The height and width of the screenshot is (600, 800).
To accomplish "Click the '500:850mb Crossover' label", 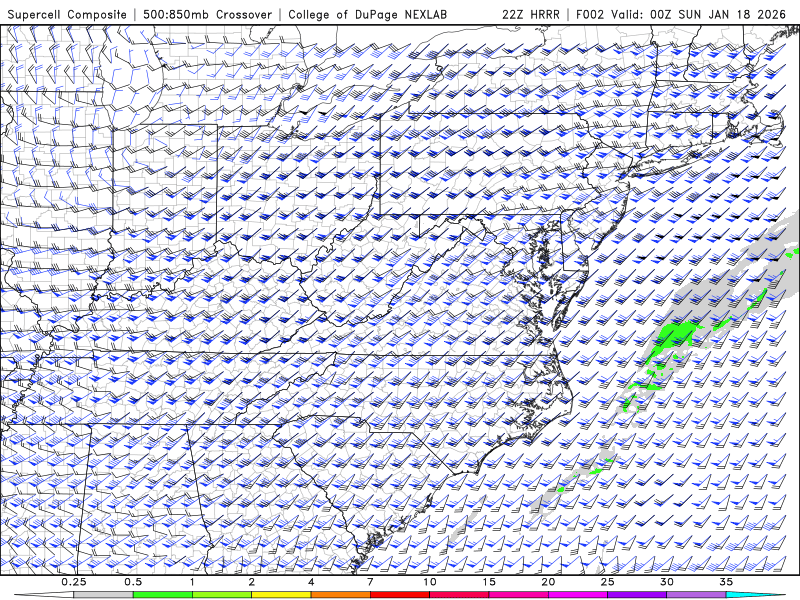I will tap(207, 14).
